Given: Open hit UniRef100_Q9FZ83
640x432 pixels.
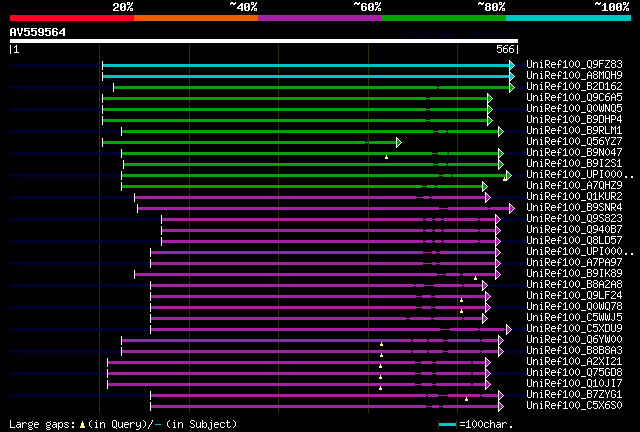Looking at the screenshot, I should [x=574, y=65].
